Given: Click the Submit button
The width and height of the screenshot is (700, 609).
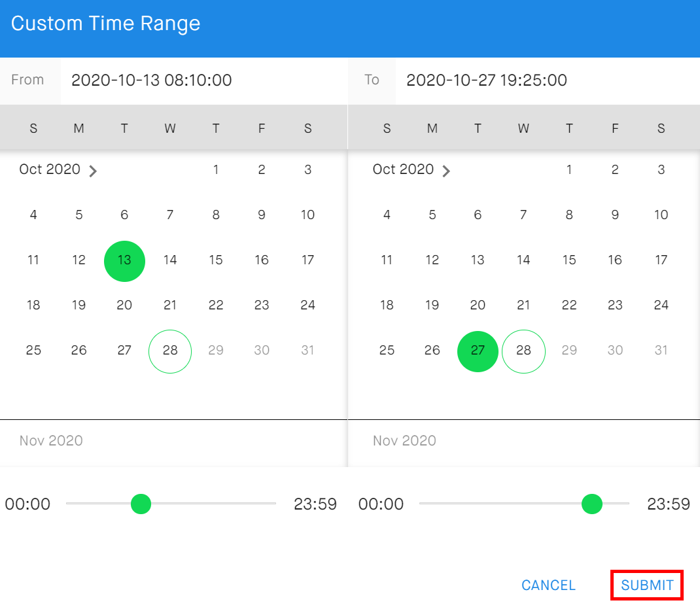Looking at the screenshot, I should [646, 585].
